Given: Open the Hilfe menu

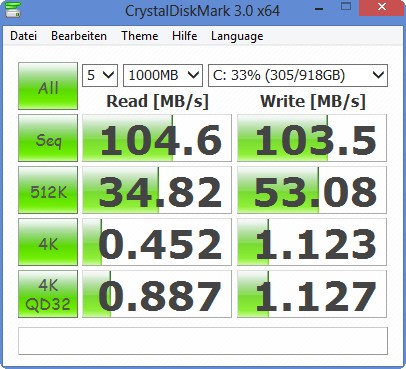Looking at the screenshot, I should click(x=184, y=36).
